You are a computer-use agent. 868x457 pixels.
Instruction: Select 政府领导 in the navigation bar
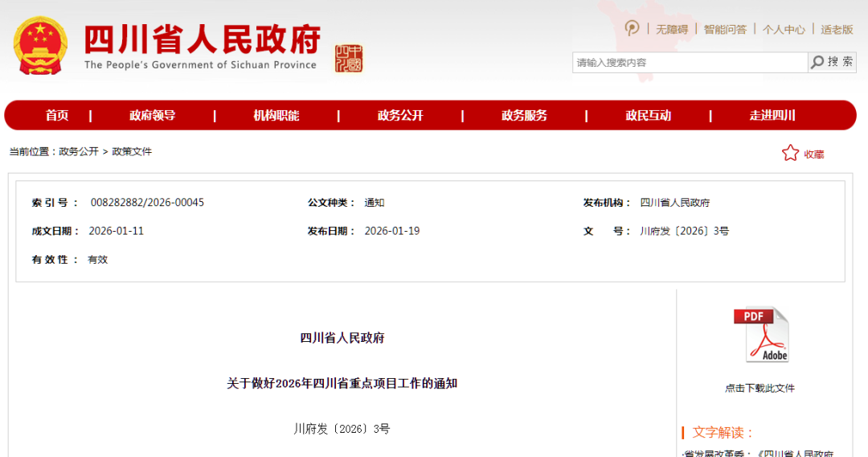(152, 115)
